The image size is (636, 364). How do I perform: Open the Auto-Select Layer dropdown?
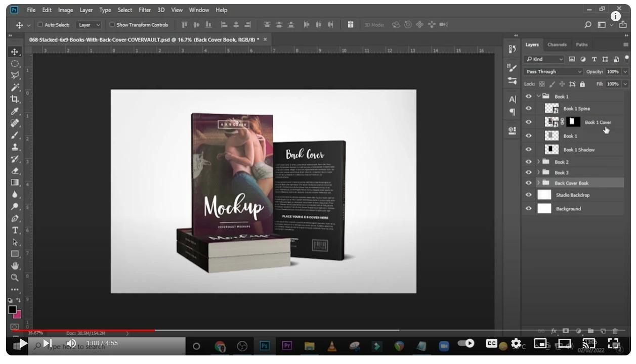coord(89,25)
